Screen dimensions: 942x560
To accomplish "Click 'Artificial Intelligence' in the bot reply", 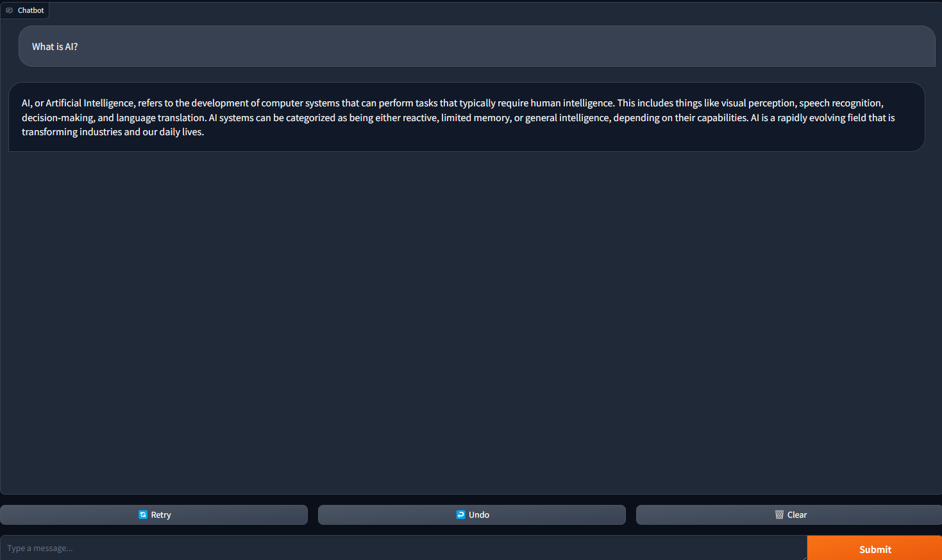I will (x=90, y=103).
